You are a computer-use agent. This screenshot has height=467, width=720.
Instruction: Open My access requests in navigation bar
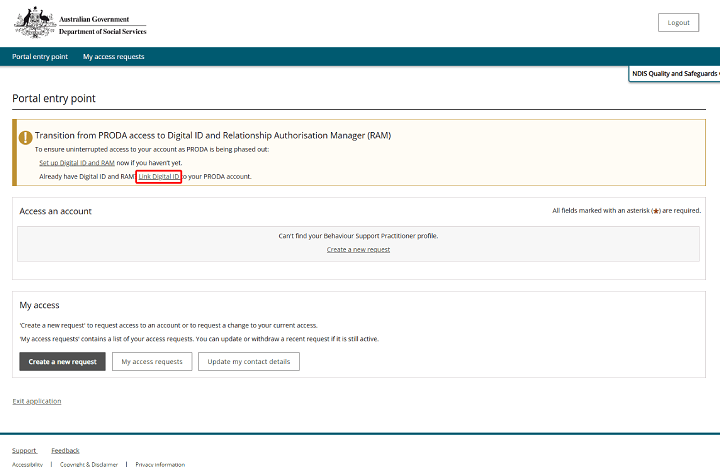click(x=113, y=57)
